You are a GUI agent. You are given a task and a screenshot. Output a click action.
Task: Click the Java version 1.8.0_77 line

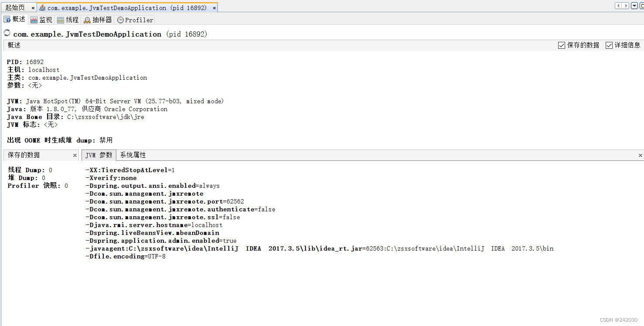pyautogui.click(x=87, y=109)
